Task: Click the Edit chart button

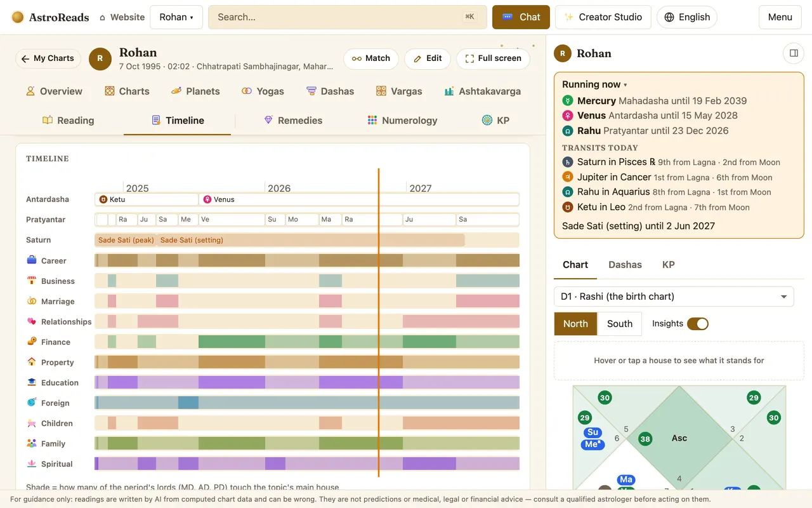Action: tap(428, 58)
